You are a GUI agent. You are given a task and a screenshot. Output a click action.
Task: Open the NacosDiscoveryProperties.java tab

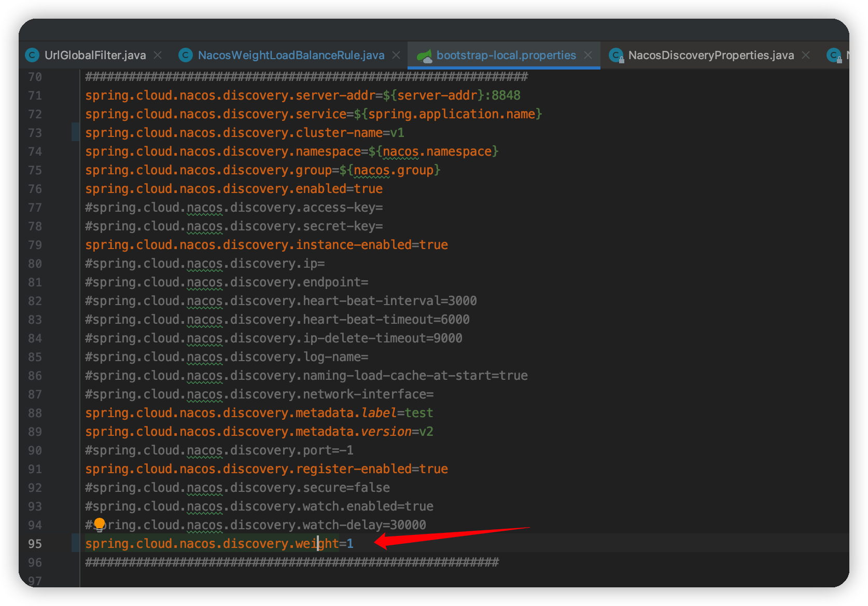coord(711,55)
